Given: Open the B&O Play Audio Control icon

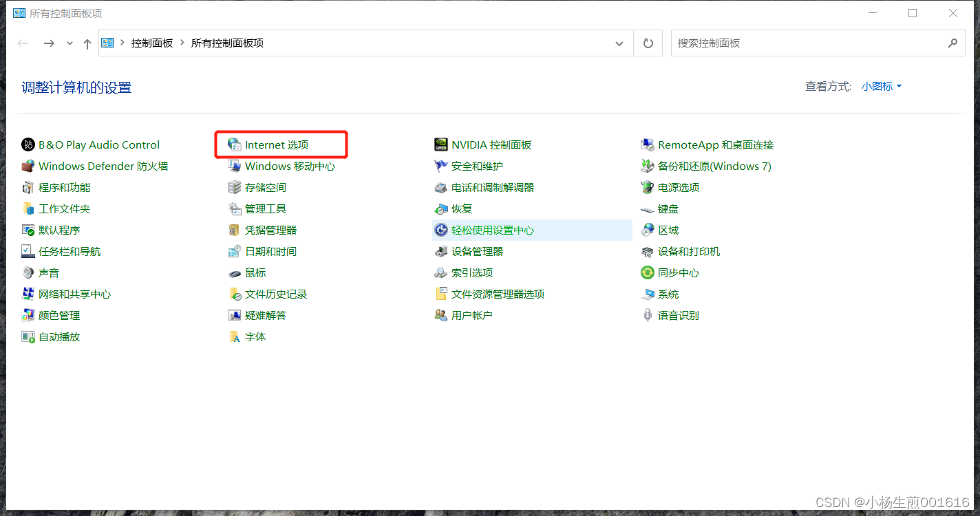Looking at the screenshot, I should [28, 144].
